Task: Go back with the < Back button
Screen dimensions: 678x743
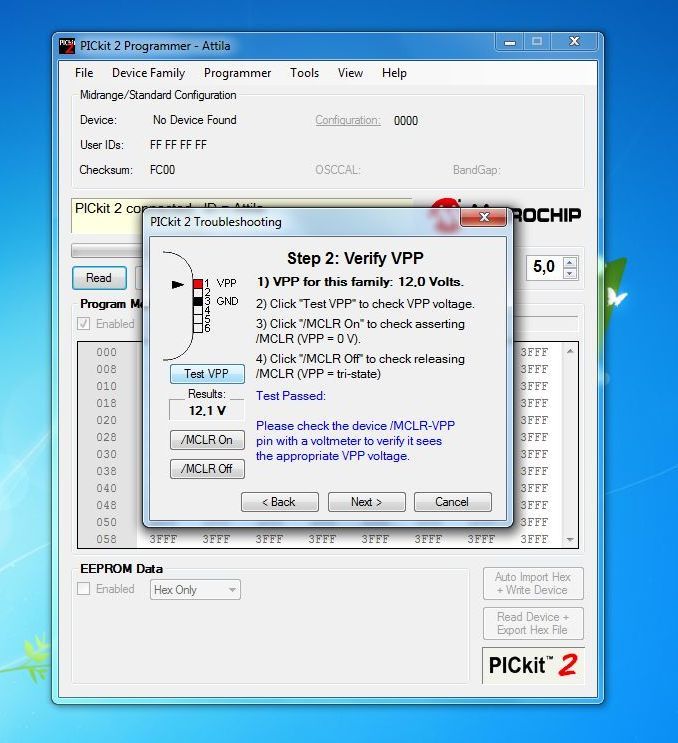Action: 280,502
